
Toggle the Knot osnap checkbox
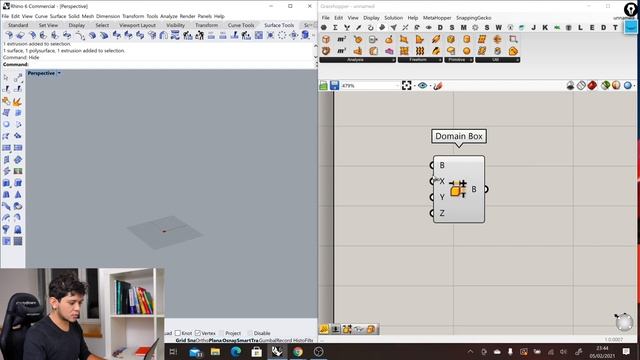click(x=178, y=333)
